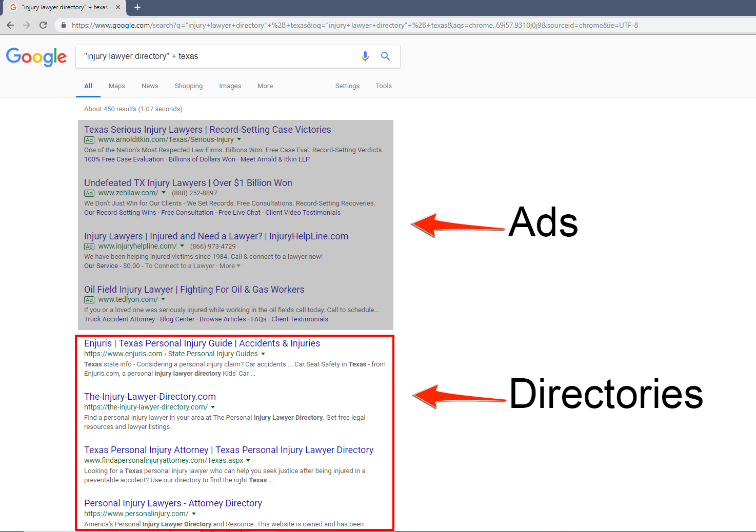Click the Google favicon on the browser tab
The image size is (756, 532).
click(x=13, y=7)
